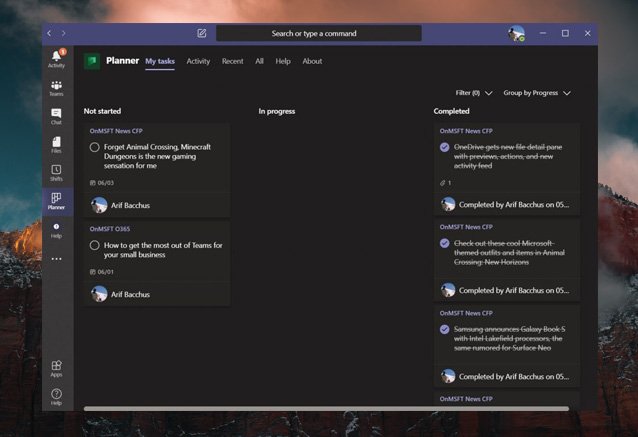Screen dimensions: 638x437
Task: Click the search or command box
Action: pos(318,33)
